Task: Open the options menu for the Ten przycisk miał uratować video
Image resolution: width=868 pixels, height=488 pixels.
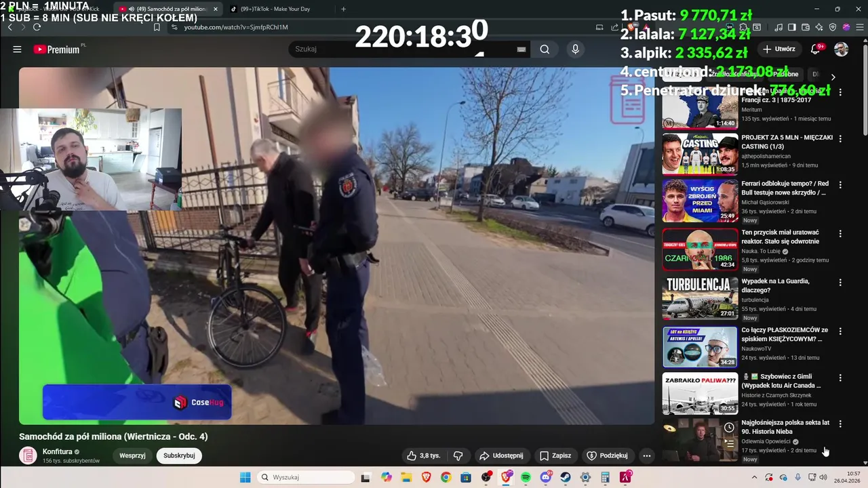Action: [x=840, y=233]
